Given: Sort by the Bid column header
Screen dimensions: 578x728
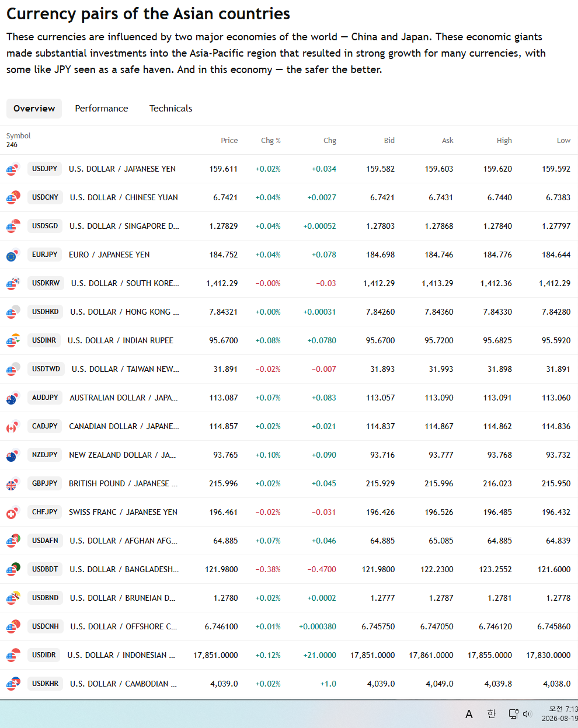Looking at the screenshot, I should click(389, 141).
